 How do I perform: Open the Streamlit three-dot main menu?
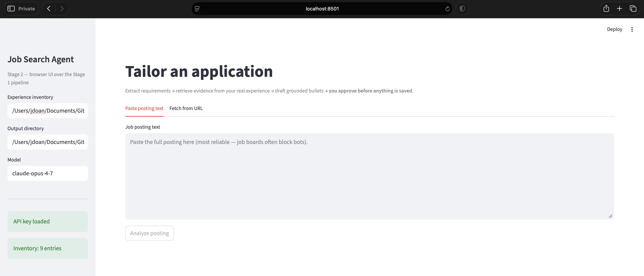tap(632, 29)
